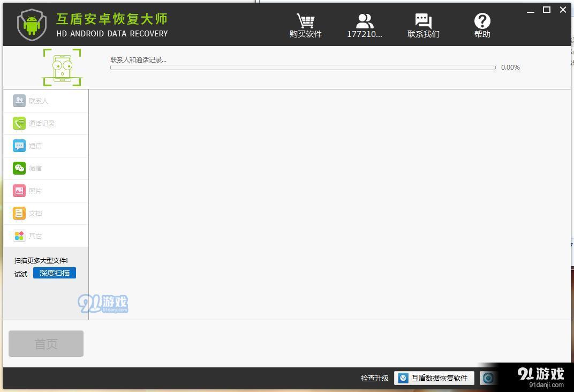574x392 pixels.
Task: Select 微信 WeChat icon in sidebar
Action: [19, 168]
